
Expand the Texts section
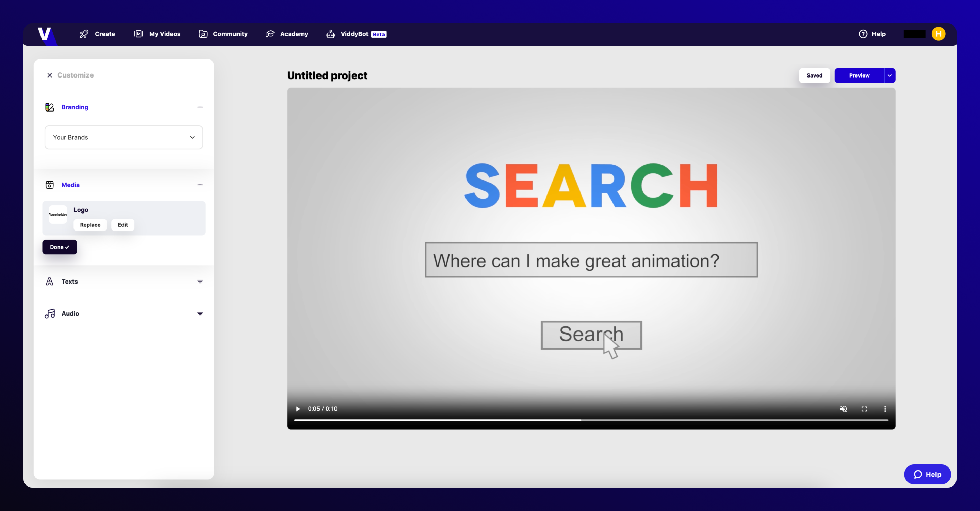200,282
